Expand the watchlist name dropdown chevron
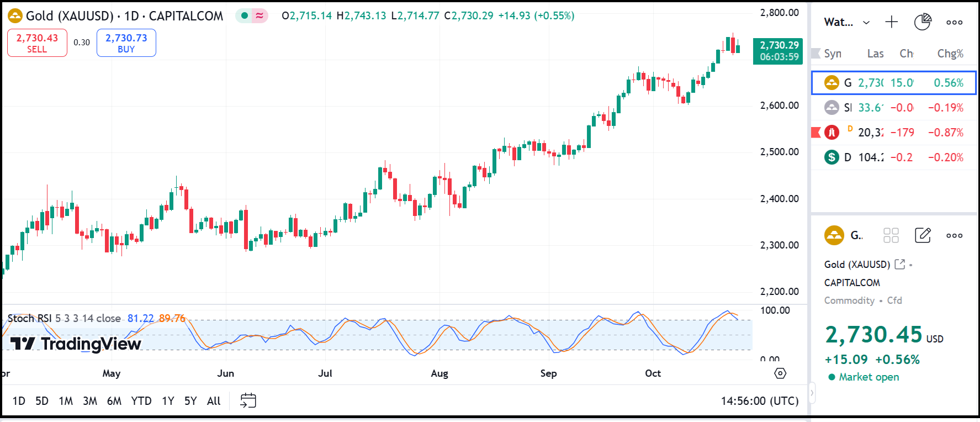 point(866,23)
